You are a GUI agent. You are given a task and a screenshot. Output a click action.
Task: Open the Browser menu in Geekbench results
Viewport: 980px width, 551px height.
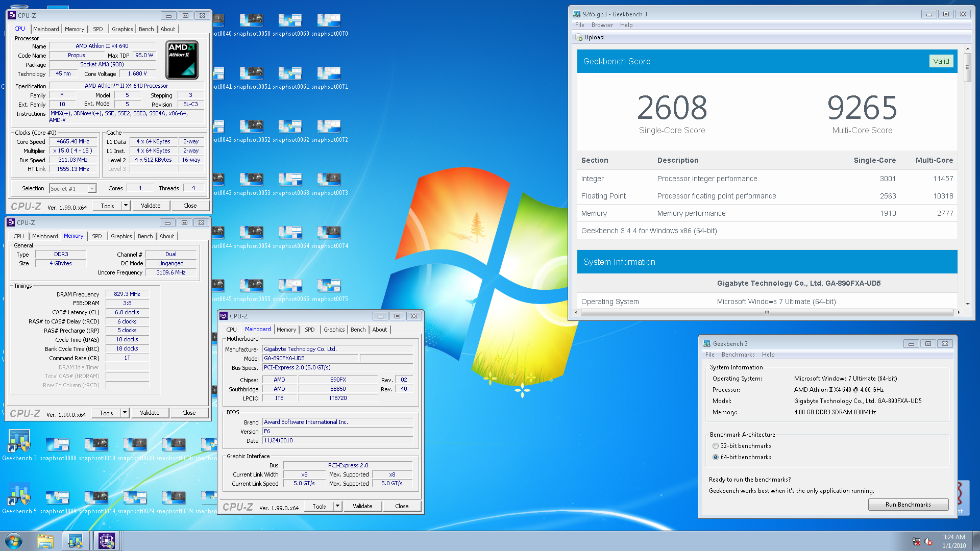tap(602, 25)
